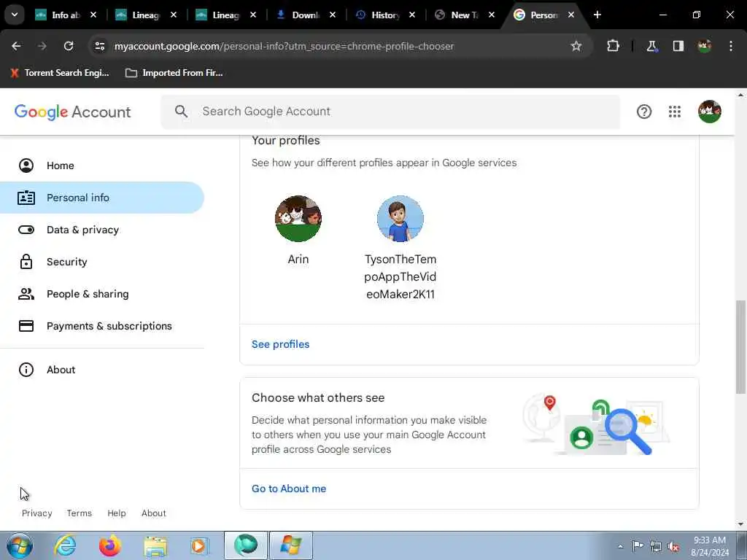Close the Downloads tab
This screenshot has width=747, height=560.
point(333,15)
